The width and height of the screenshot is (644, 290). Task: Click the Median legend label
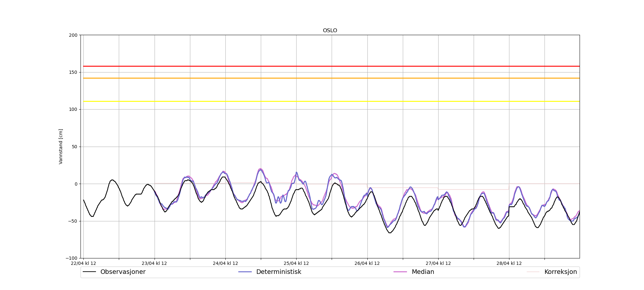point(423,272)
